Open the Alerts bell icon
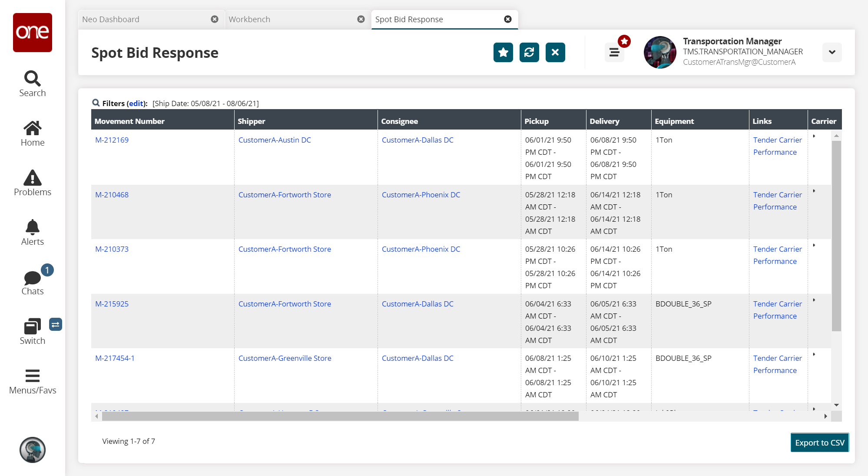868x476 pixels. [32, 233]
